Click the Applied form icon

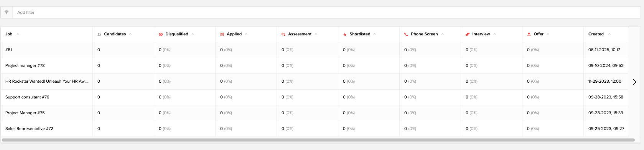coord(222,34)
